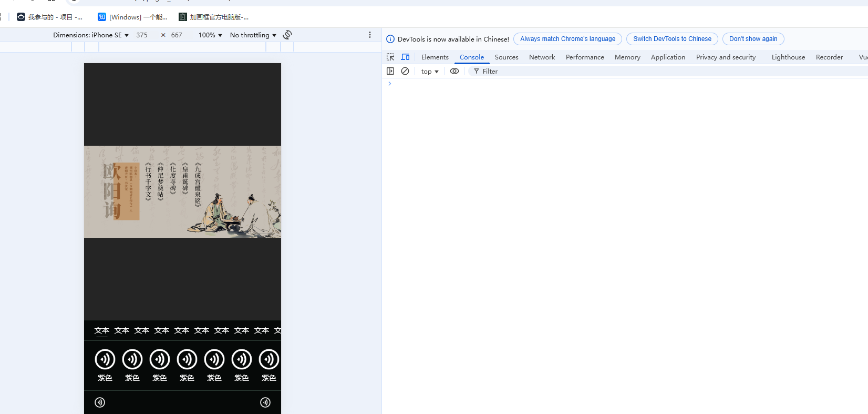Click the first 紫色 circular sound icon
Screen dimensions: 868x414
pos(105,359)
